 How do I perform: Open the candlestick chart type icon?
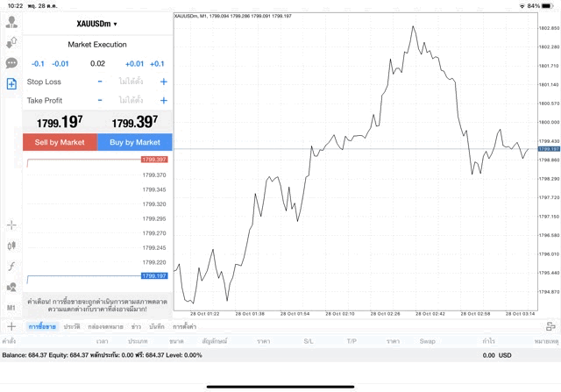(11, 246)
